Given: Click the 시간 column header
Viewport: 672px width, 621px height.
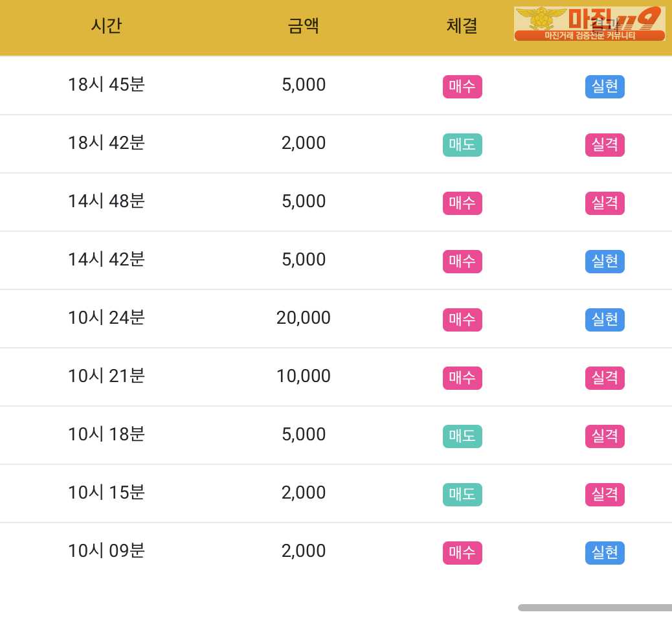Looking at the screenshot, I should (106, 26).
